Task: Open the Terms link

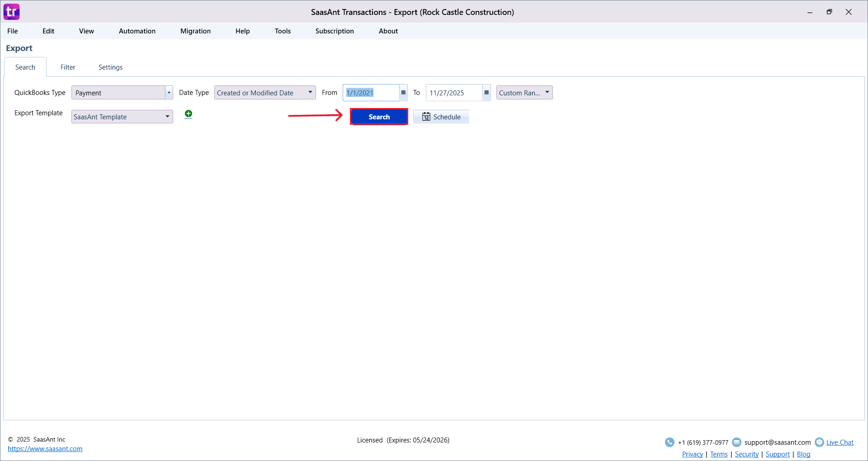Action: (718, 454)
